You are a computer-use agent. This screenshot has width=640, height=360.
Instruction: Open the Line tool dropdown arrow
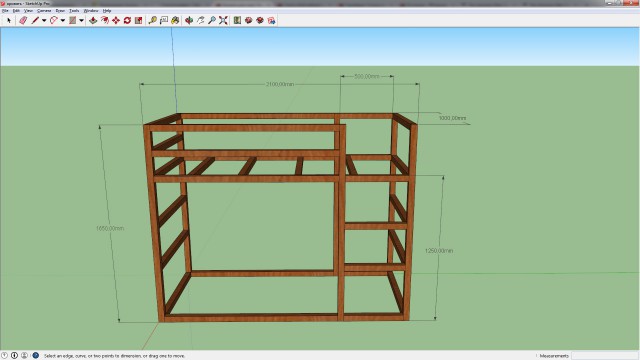tap(44, 20)
